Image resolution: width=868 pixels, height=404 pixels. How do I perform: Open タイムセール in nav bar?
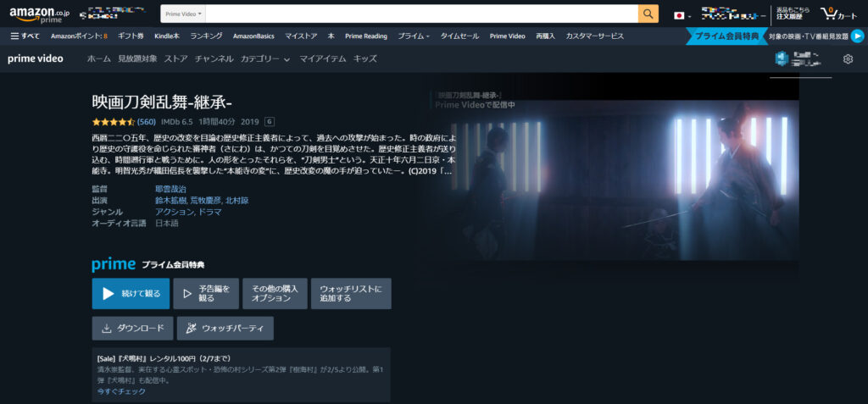[x=459, y=36]
